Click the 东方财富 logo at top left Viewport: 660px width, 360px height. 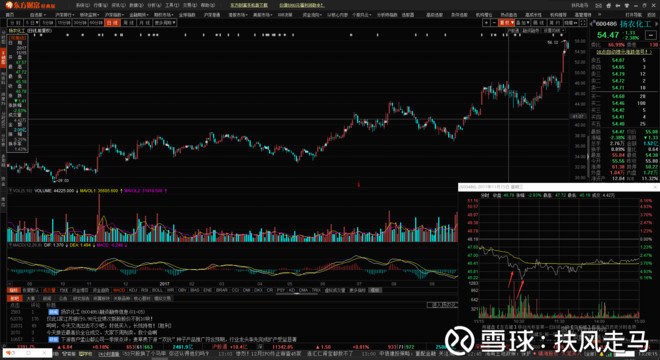[x=30, y=5]
